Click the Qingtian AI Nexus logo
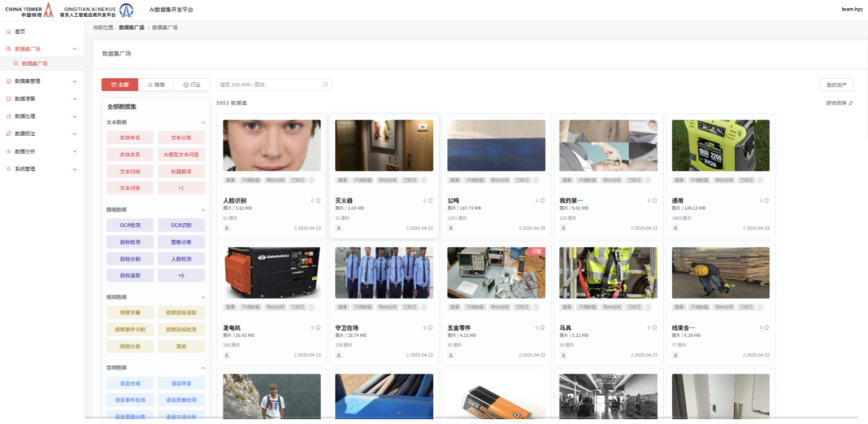Image resolution: width=868 pixels, height=424 pixels. click(96, 10)
